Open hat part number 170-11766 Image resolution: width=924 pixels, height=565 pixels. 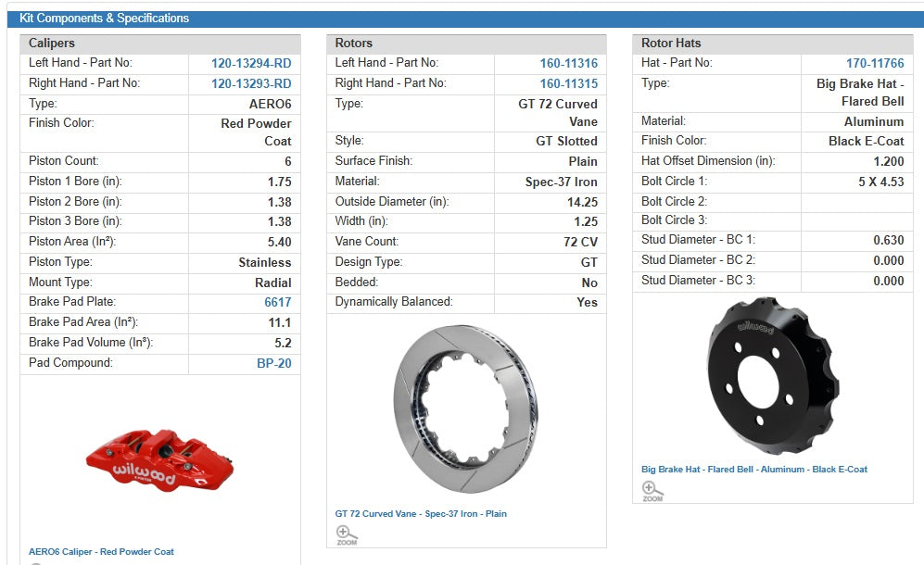pos(874,64)
